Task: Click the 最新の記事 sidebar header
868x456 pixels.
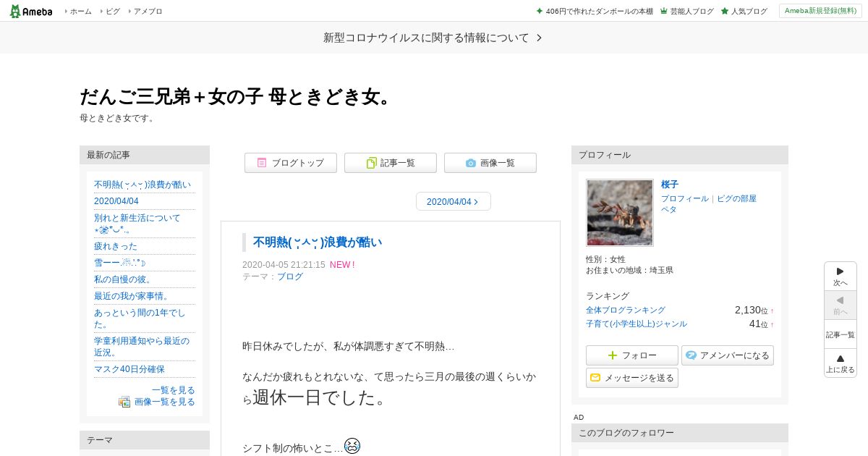Action: click(145, 155)
